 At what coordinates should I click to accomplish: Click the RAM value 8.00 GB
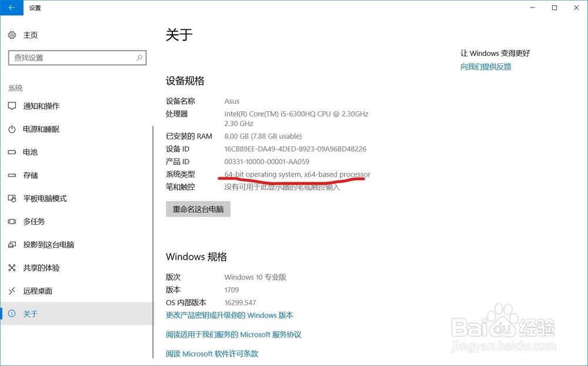point(263,137)
